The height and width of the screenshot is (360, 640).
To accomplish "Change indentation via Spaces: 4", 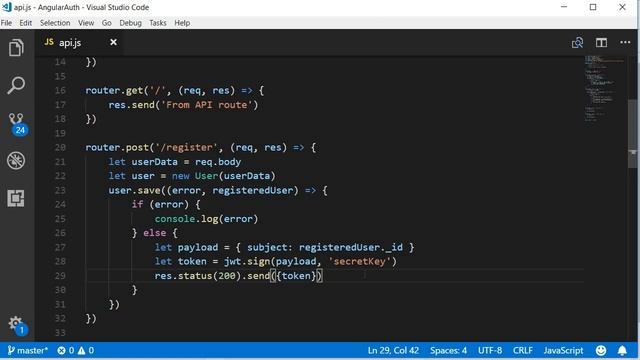I will [x=448, y=350].
